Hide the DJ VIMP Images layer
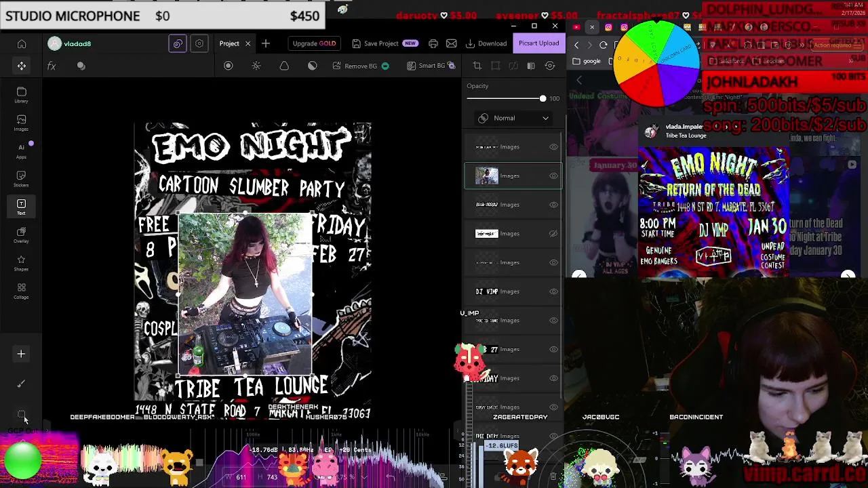This screenshot has height=488, width=868. 553,291
